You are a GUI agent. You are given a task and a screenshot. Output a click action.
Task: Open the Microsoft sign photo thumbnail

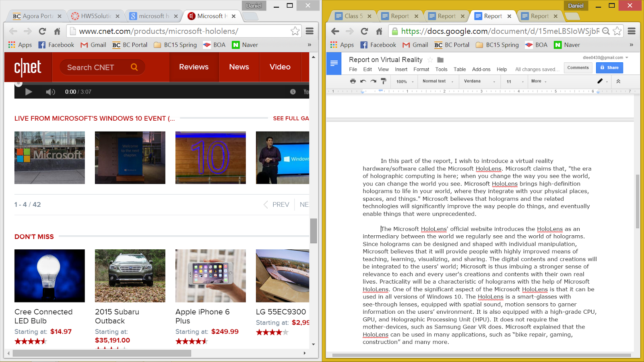coord(50,158)
